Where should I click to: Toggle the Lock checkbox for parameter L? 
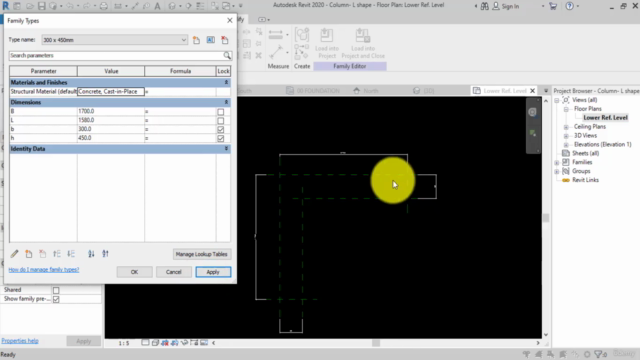(x=221, y=121)
